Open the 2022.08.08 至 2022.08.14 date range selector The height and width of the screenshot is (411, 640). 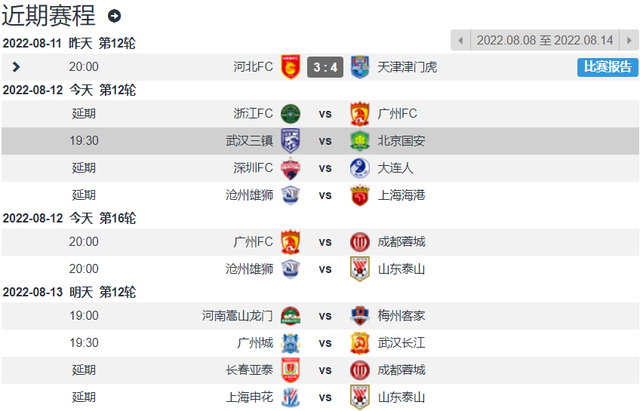coord(545,40)
